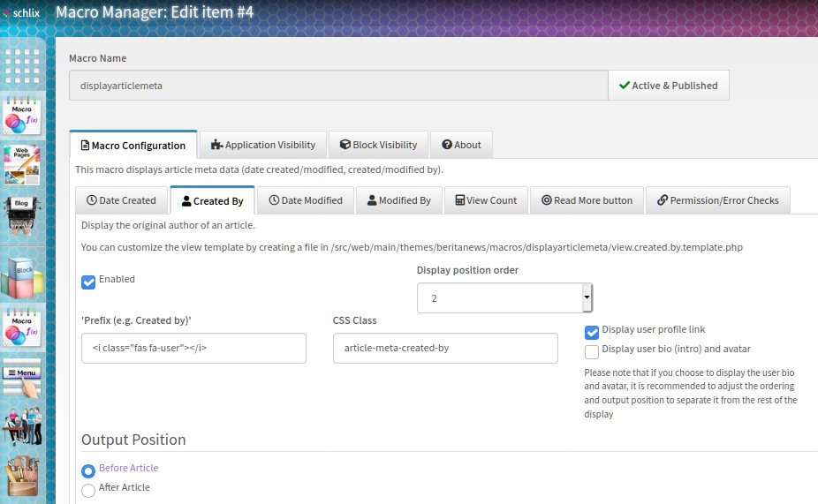The width and height of the screenshot is (818, 504).
Task: Open the Block manager icon
Action: pyautogui.click(x=22, y=277)
